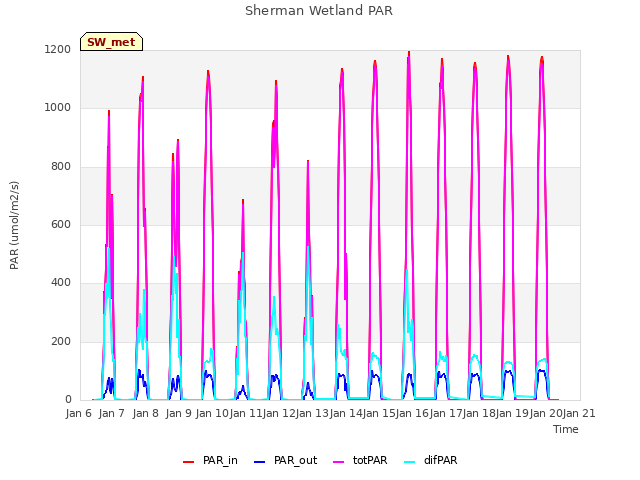Screen dimensions: 640x480
Task: Click the Jan 8 x-axis tick label
Action: (x=145, y=413)
